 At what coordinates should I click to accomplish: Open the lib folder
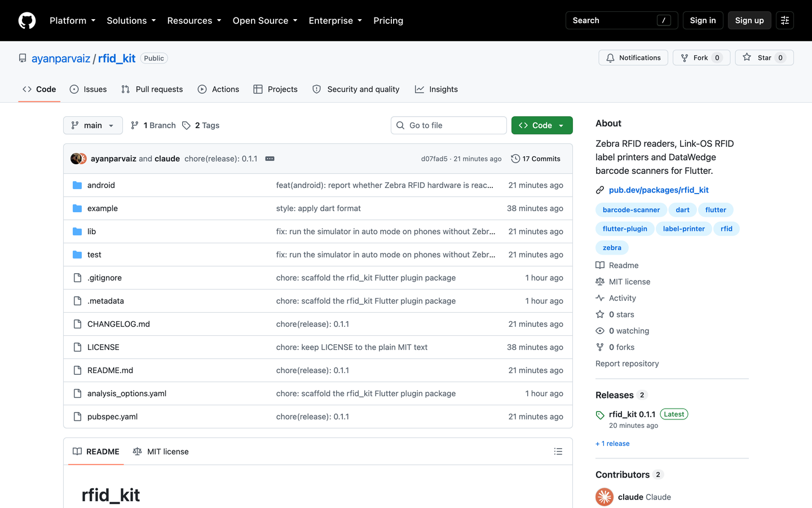91,231
